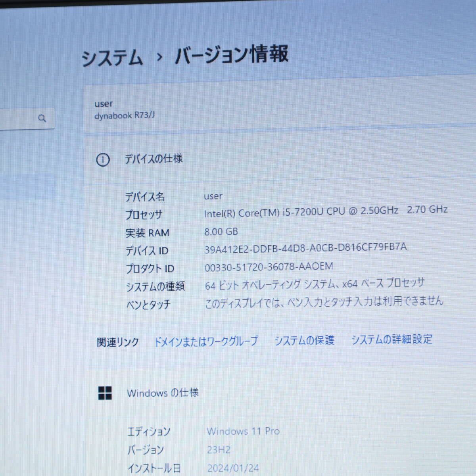Click the search magnifier icon
The width and height of the screenshot is (476, 476).
[x=42, y=118]
